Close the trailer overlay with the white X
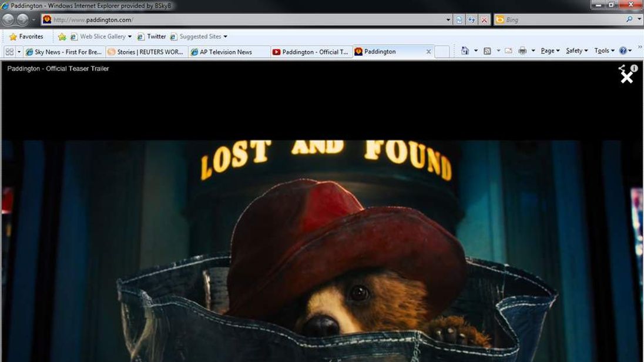Screen dimensions: 644x362 coord(627,78)
